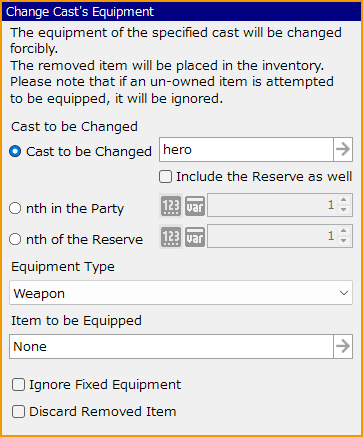Image resolution: width=363 pixels, height=437 pixels.
Task: Click the 123 number icon for nth of the Reserve
Action: tap(171, 236)
